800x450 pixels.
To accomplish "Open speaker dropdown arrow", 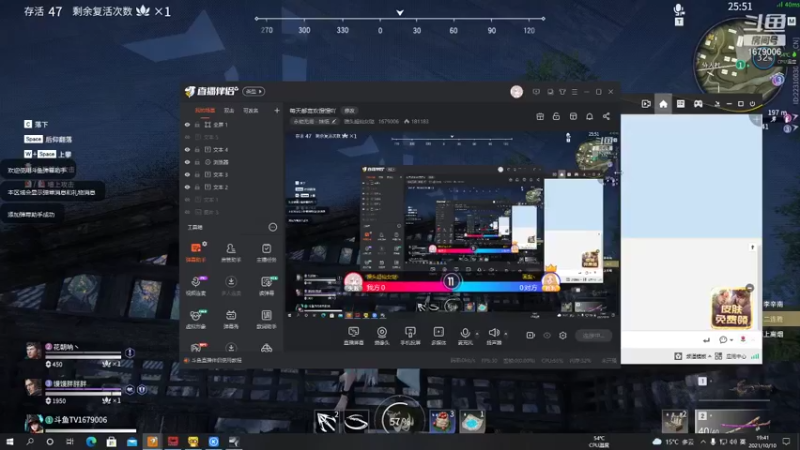I will click(506, 334).
